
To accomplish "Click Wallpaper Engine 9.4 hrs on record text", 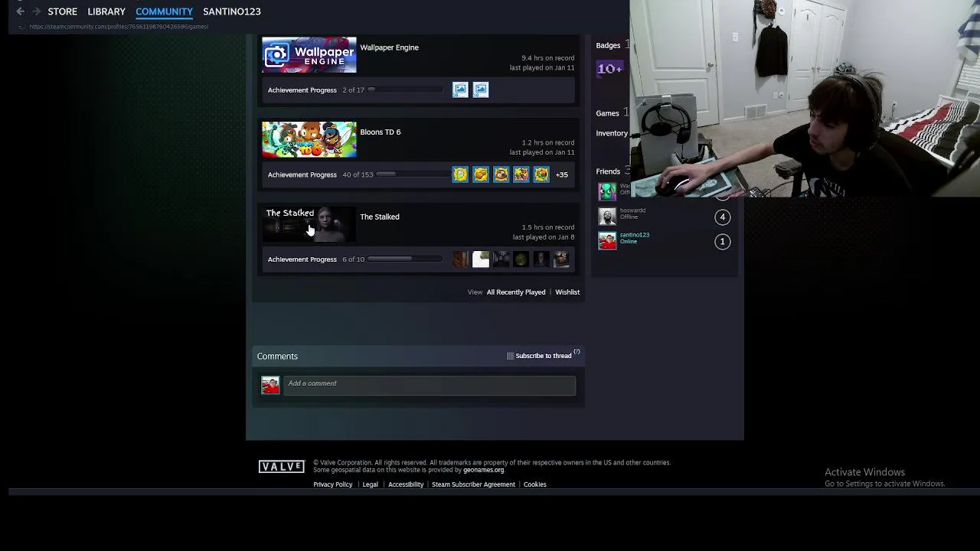I will click(x=547, y=58).
